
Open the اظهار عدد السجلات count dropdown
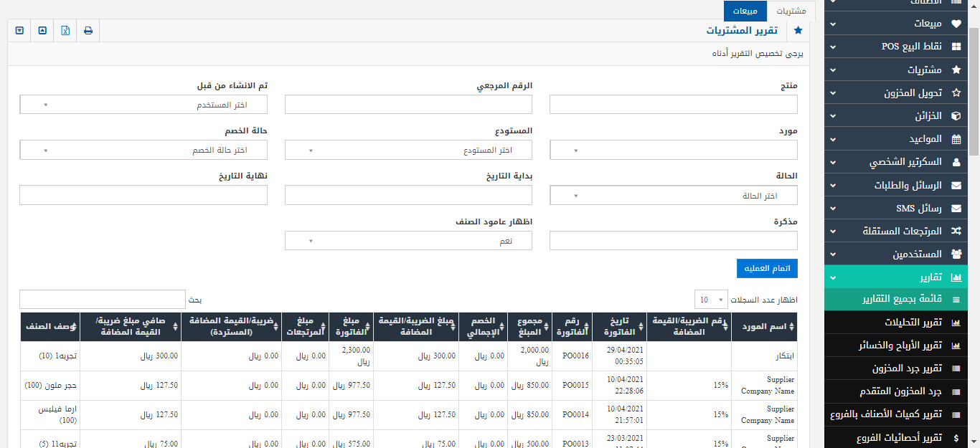pos(710,300)
